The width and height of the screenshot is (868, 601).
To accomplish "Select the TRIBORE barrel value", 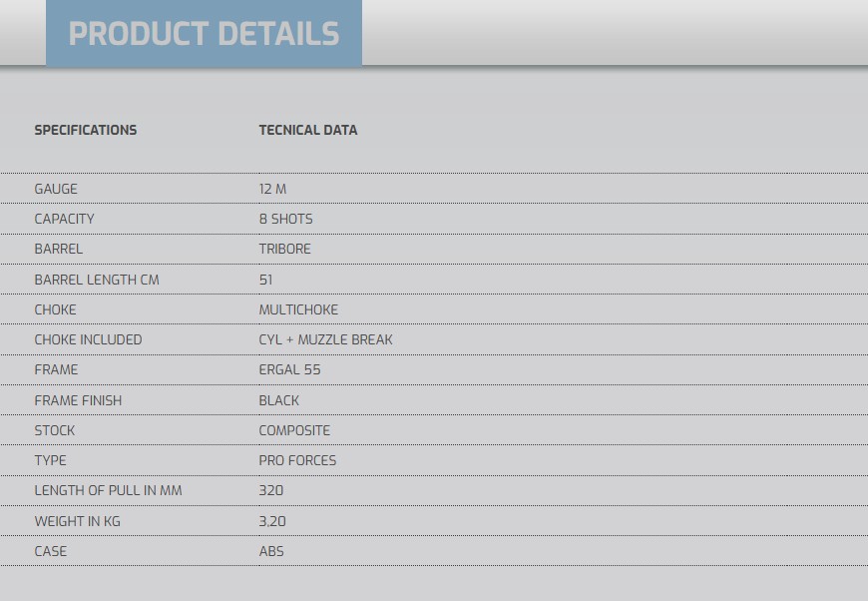I will click(x=285, y=249).
